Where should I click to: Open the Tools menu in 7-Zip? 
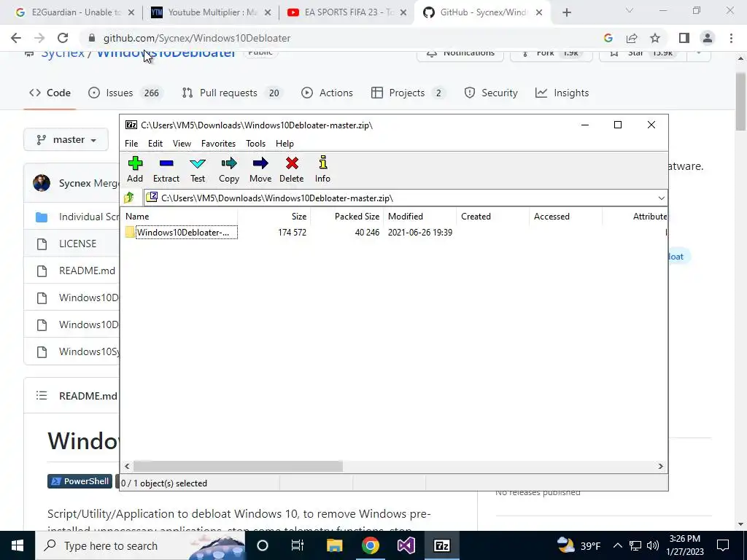(256, 144)
